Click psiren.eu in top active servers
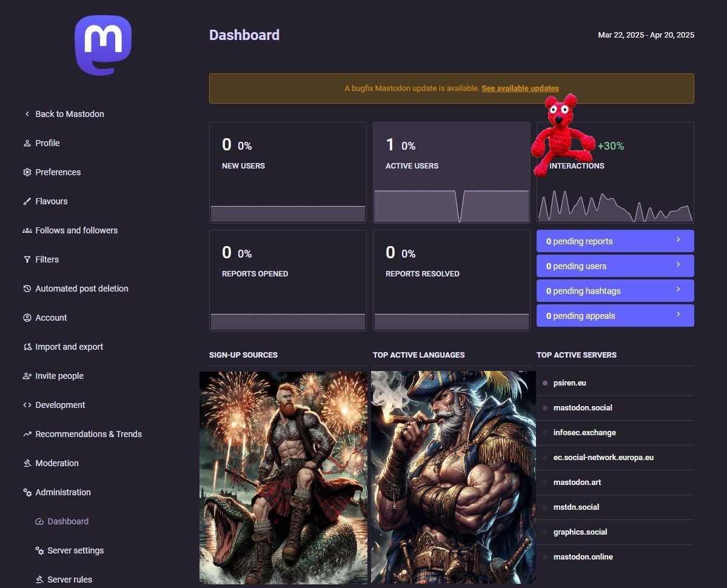 pyautogui.click(x=569, y=383)
